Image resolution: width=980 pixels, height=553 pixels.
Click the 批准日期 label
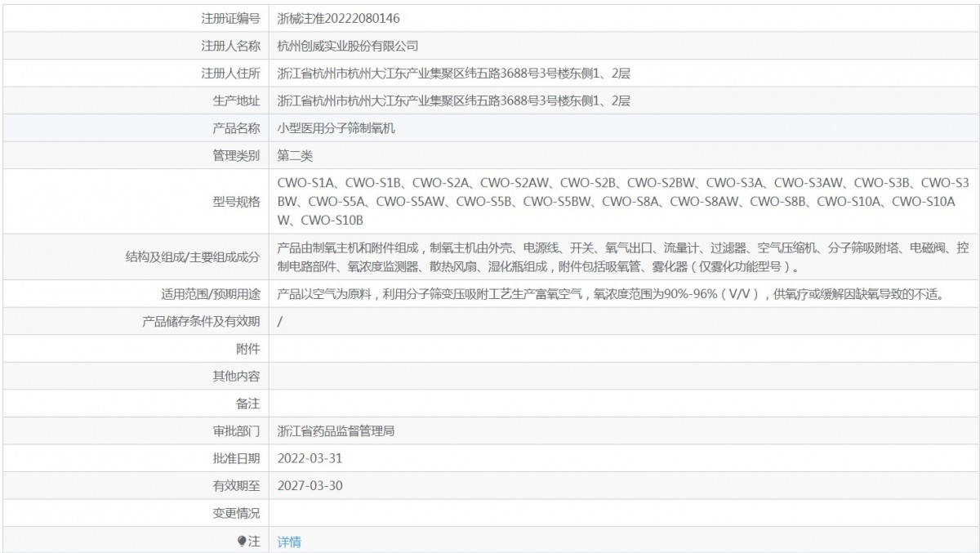(x=236, y=458)
